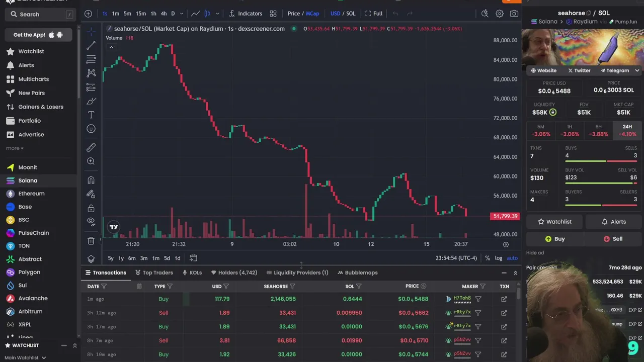The width and height of the screenshot is (644, 362).
Task: Switch chart currency to SOL
Action: click(x=351, y=14)
